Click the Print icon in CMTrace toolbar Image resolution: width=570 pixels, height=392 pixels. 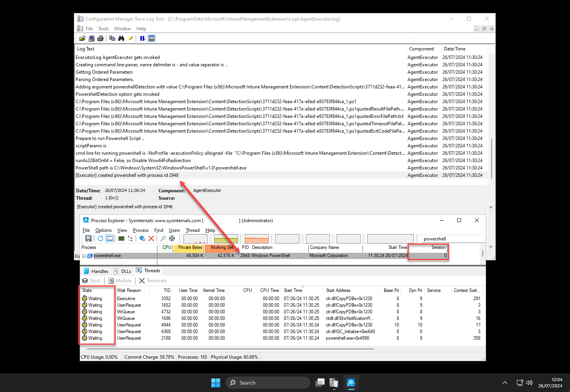[100, 38]
